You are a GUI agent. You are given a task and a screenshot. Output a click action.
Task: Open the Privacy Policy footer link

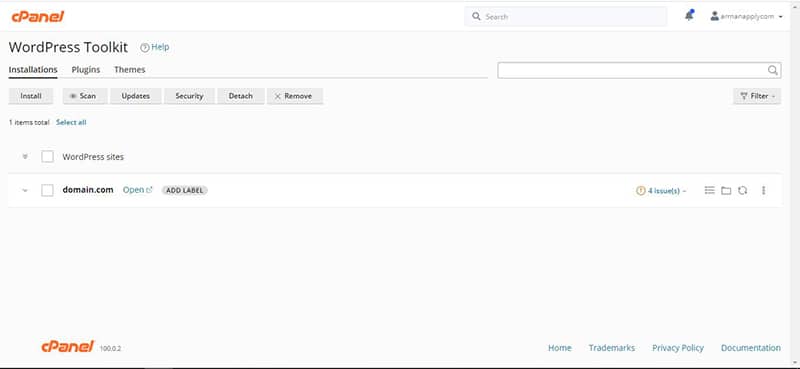[x=678, y=348]
